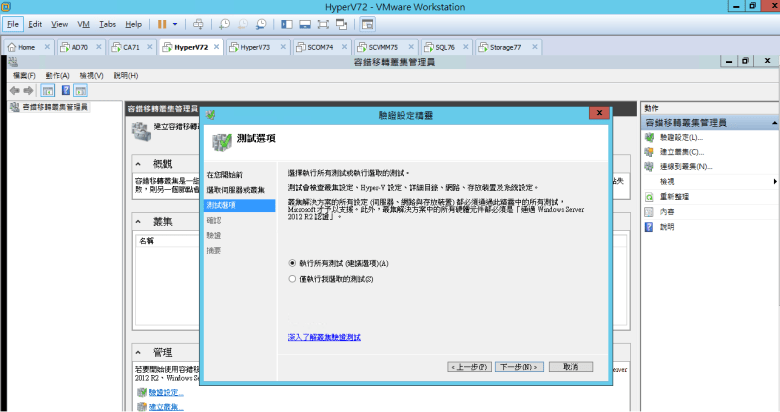Open 深入了解叢集驗證測試 link
The width and height of the screenshot is (780, 412).
[323, 339]
